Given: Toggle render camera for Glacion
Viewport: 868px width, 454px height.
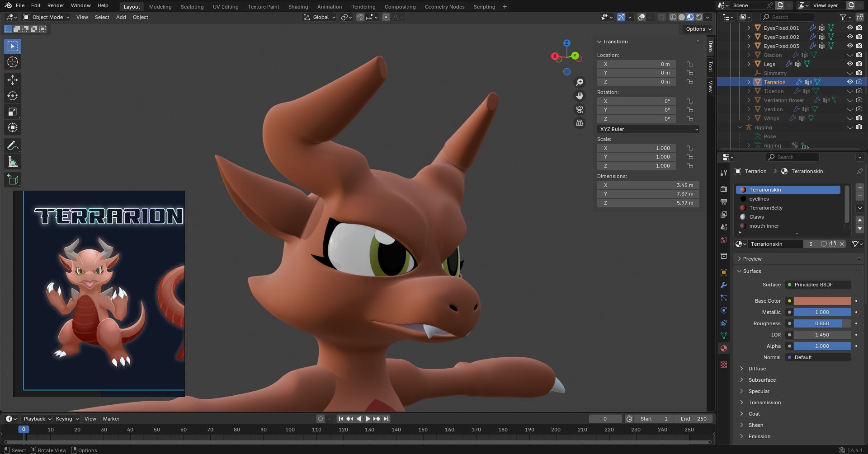Looking at the screenshot, I should pyautogui.click(x=859, y=55).
